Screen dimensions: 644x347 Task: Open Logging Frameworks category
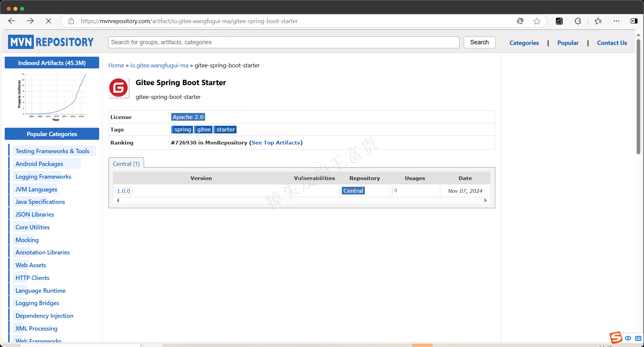(43, 177)
